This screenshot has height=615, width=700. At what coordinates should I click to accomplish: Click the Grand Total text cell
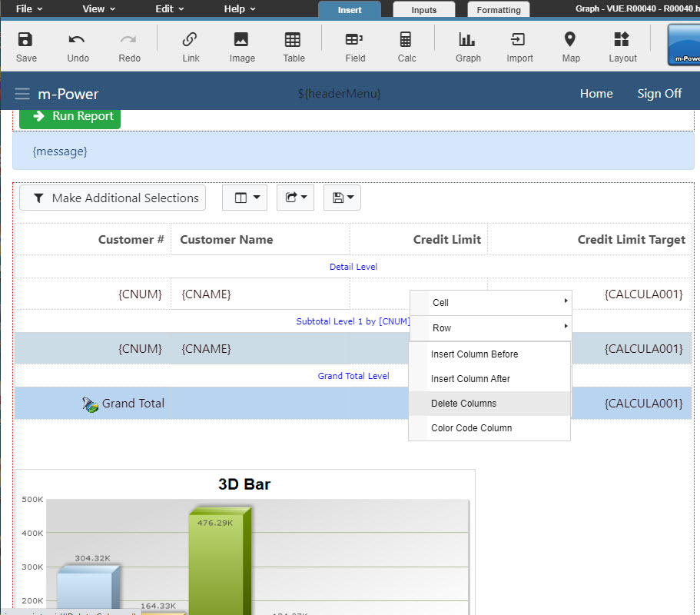coord(133,404)
